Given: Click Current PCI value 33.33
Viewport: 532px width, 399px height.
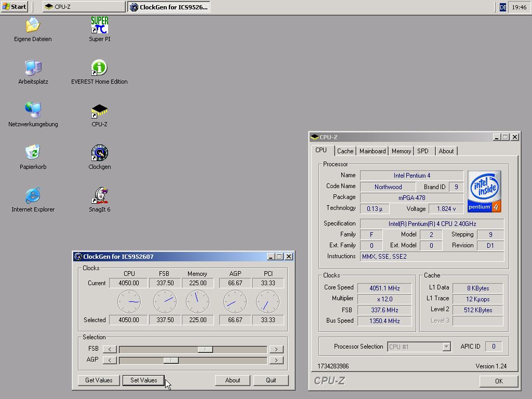Looking at the screenshot, I should pos(268,283).
